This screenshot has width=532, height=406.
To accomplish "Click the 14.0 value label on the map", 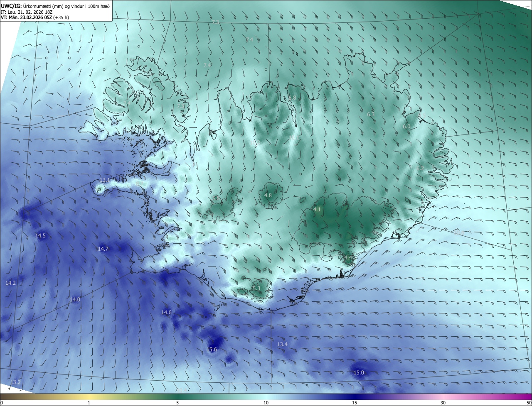I will coord(75,299).
